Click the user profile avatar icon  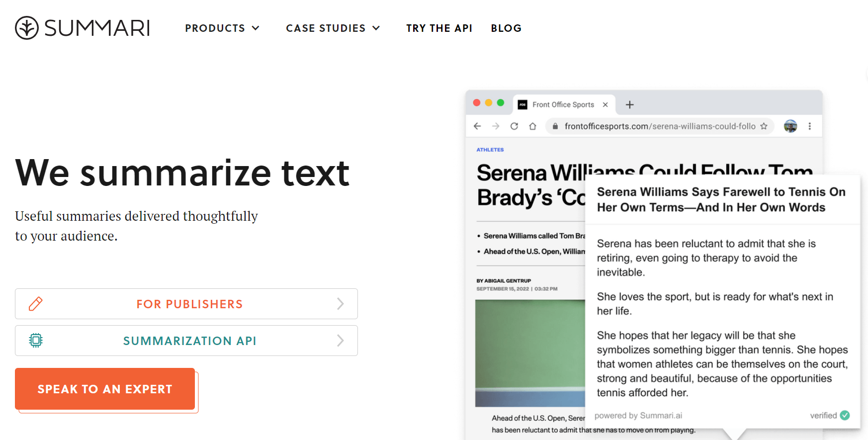coord(790,126)
